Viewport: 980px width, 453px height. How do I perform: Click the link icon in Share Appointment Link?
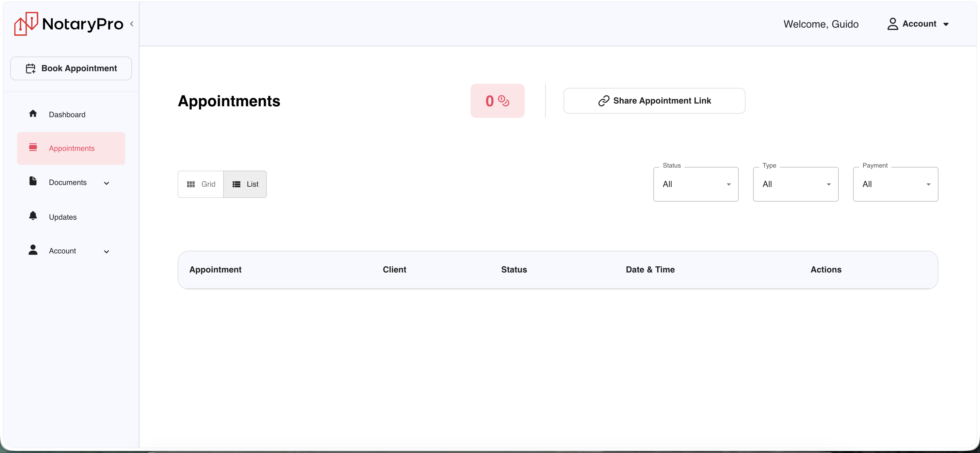point(604,101)
